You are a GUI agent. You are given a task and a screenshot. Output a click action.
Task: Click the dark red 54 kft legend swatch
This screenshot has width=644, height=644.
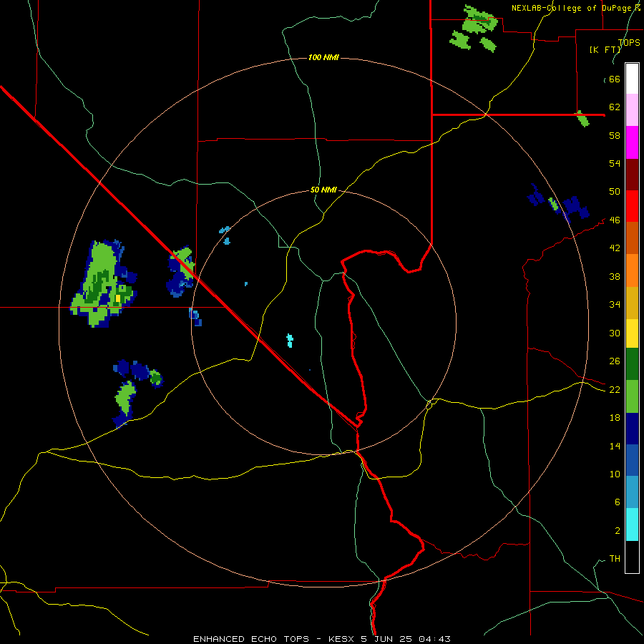632,174
